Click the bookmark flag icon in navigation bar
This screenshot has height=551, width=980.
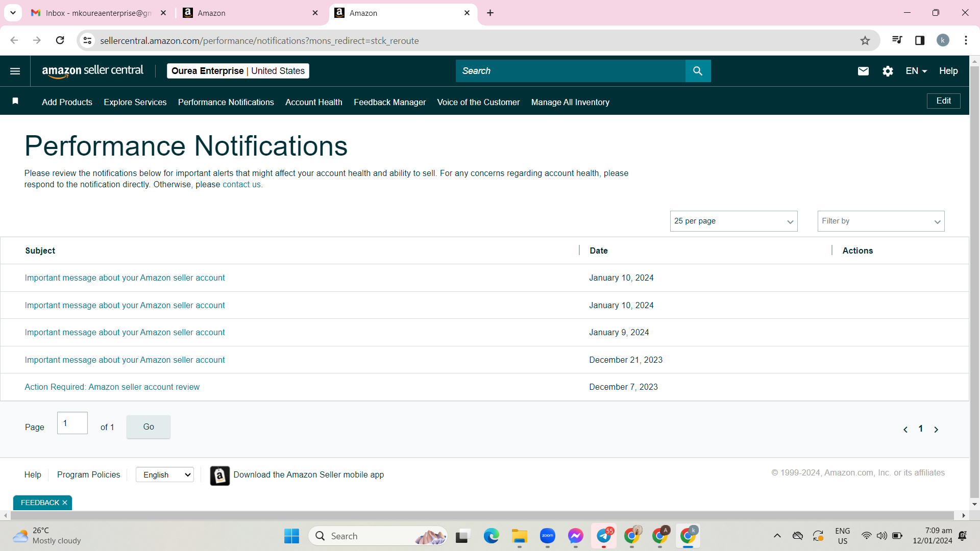tap(15, 101)
